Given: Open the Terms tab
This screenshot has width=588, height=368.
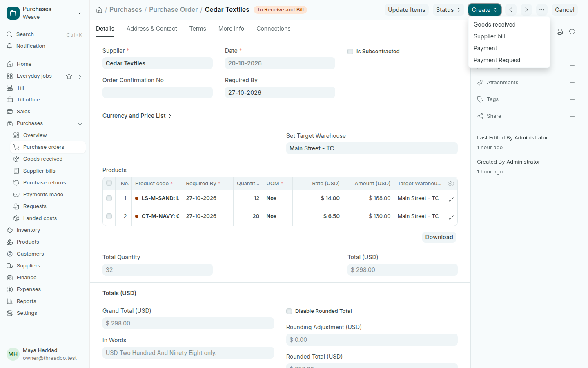Looking at the screenshot, I should 198,29.
